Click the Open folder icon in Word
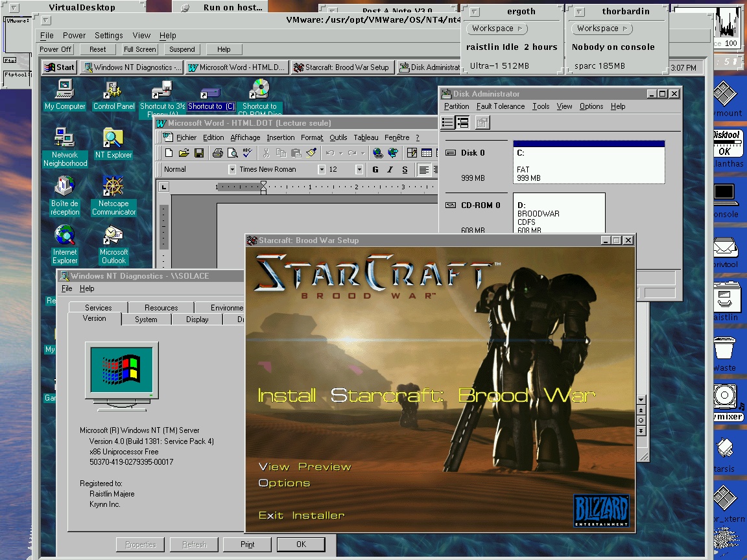Image resolution: width=747 pixels, height=560 pixels. click(184, 153)
